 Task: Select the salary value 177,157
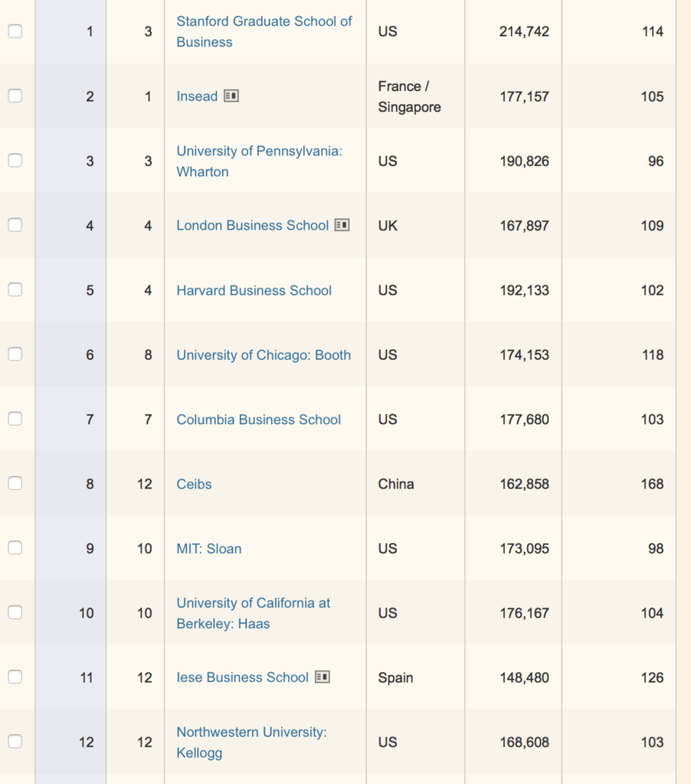click(525, 96)
